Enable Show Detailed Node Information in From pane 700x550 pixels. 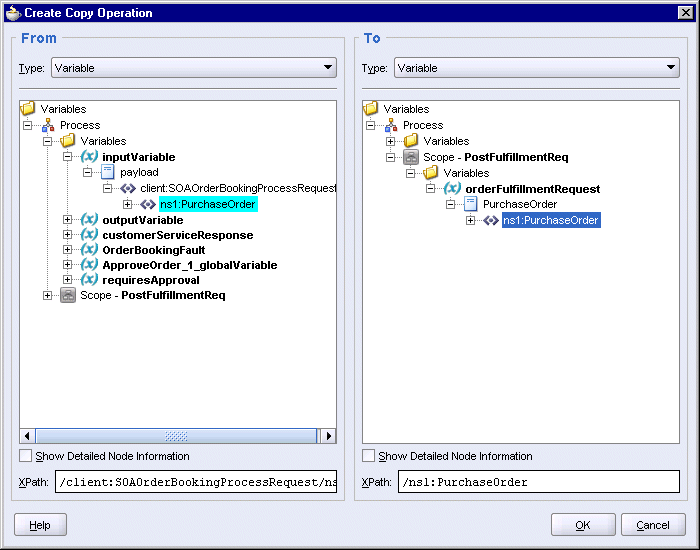pos(25,456)
